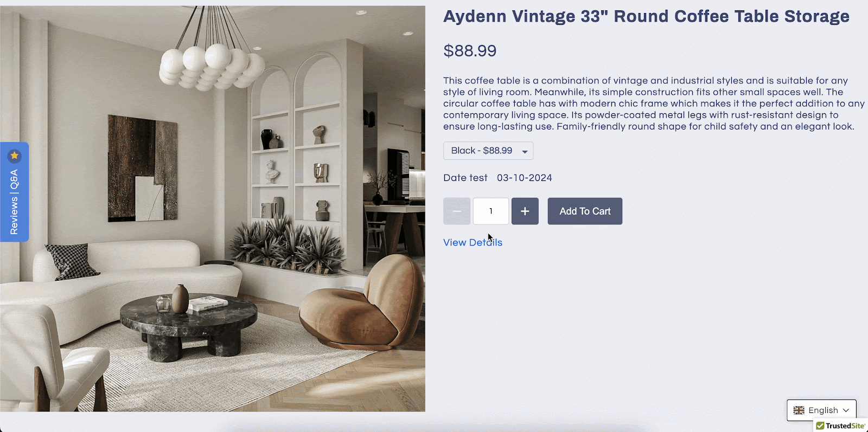
Task: Click the Date test label
Action: pos(465,178)
